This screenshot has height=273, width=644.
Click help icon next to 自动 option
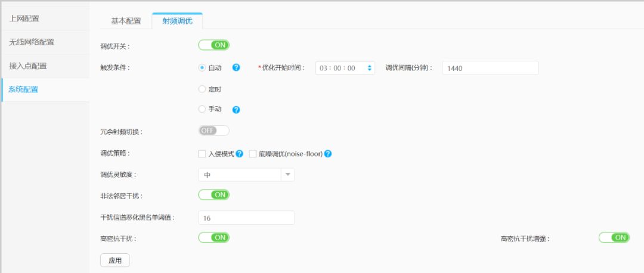[x=236, y=68]
